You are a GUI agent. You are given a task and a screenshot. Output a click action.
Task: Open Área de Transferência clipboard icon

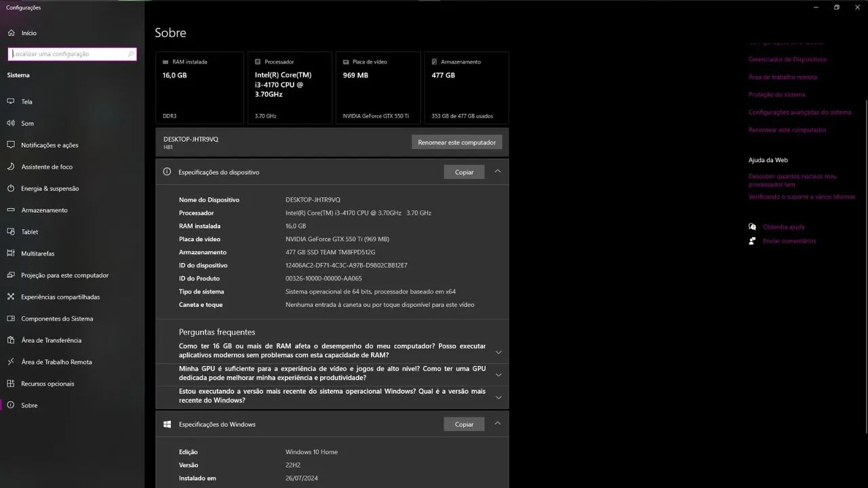click(11, 340)
